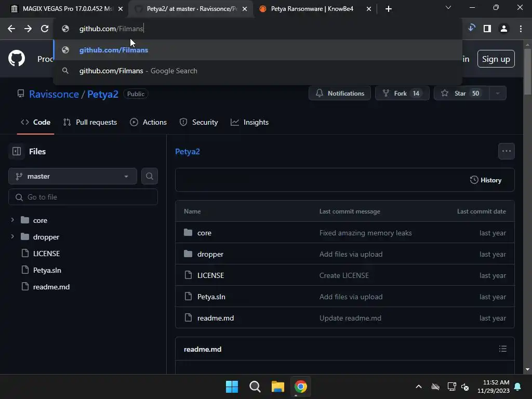Image resolution: width=532 pixels, height=399 pixels.
Task: Open the core folder in file table
Action: (x=204, y=233)
